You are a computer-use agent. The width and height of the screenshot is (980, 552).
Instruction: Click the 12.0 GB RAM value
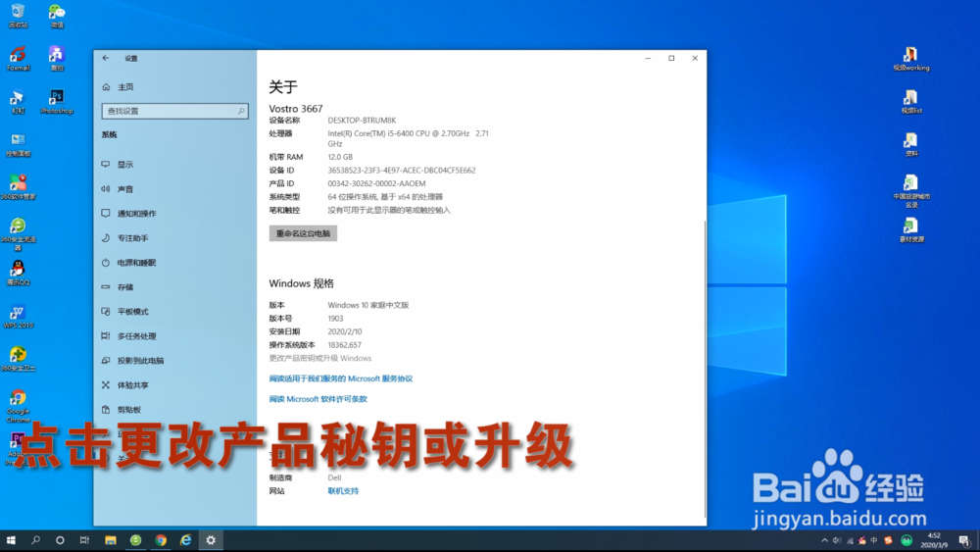pyautogui.click(x=340, y=157)
